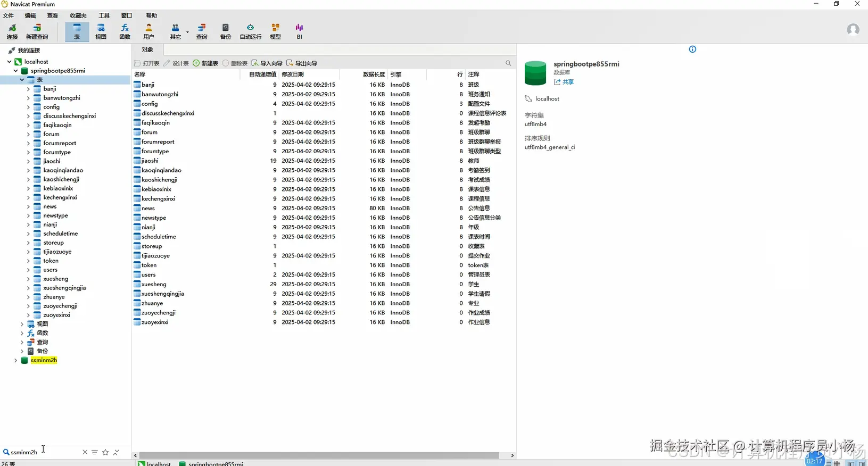Open the Automation (自动运行) toolbar icon
868x466 pixels.
(x=250, y=31)
